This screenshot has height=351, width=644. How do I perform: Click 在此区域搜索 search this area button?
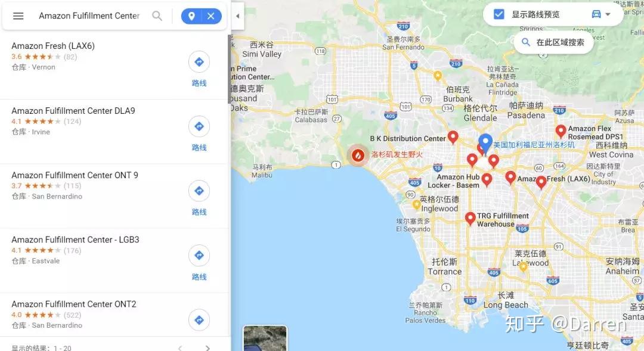[553, 42]
